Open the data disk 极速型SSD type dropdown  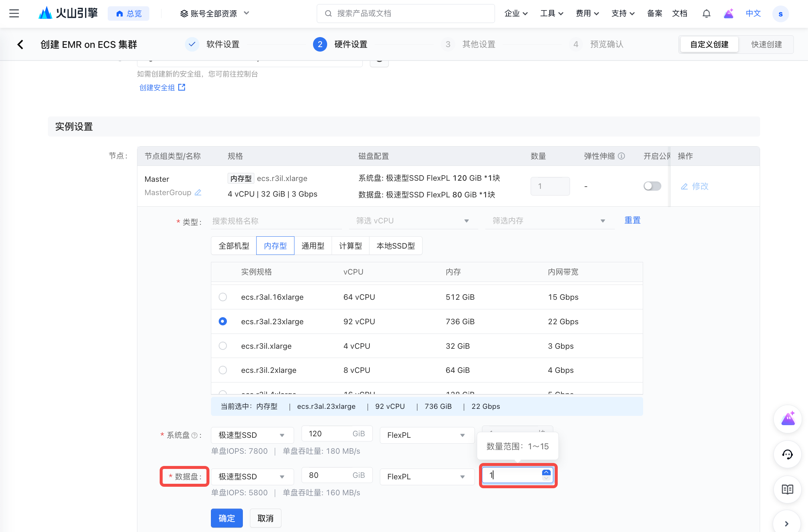pyautogui.click(x=252, y=476)
